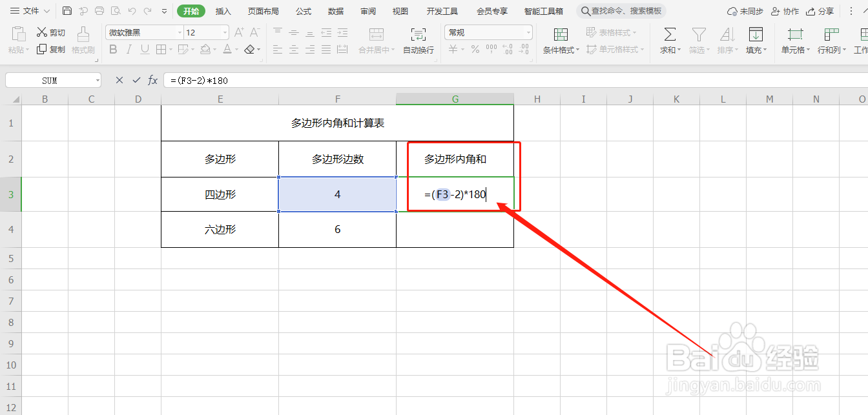Click the insert function fx icon
Screen dimensions: 868x415
tap(152, 80)
